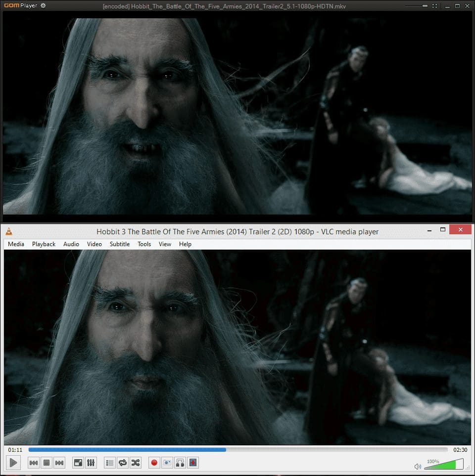Maximize the GOM Player window
The height and width of the screenshot is (476, 475).
(457, 6)
